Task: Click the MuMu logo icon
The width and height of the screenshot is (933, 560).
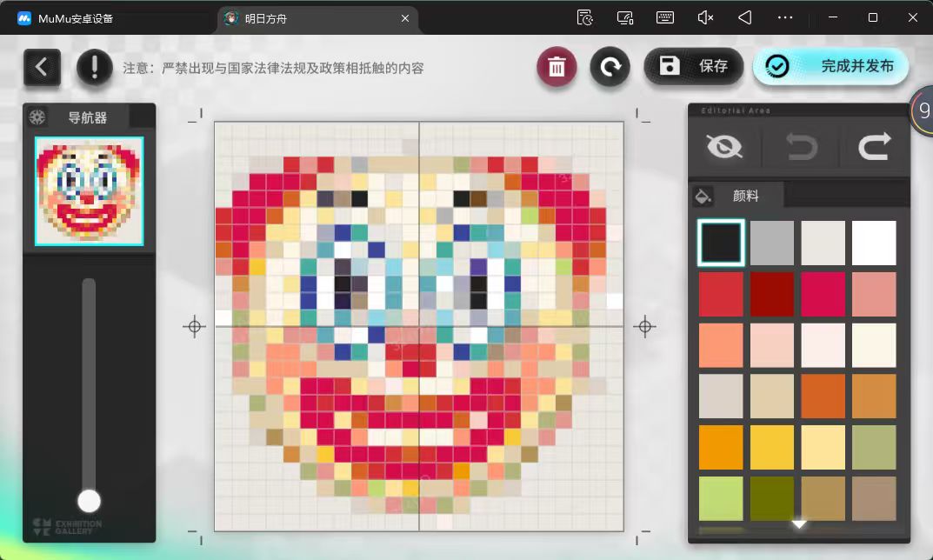Action: pyautogui.click(x=23, y=18)
